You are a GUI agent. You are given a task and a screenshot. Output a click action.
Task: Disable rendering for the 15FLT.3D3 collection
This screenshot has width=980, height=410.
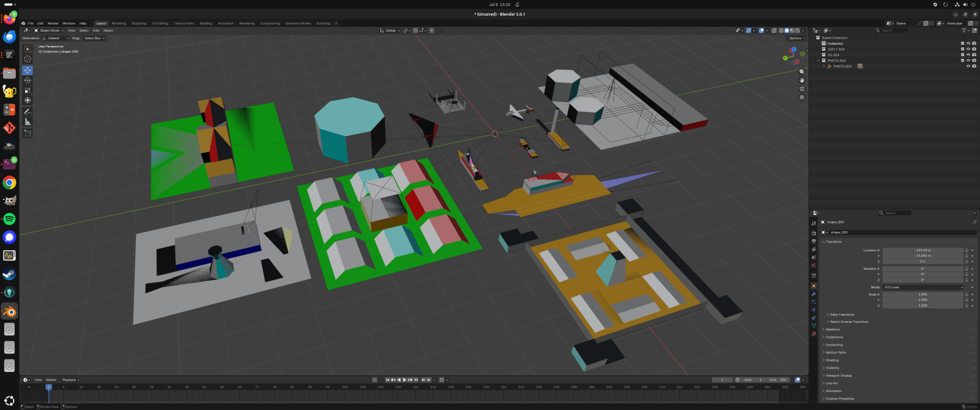click(975, 49)
